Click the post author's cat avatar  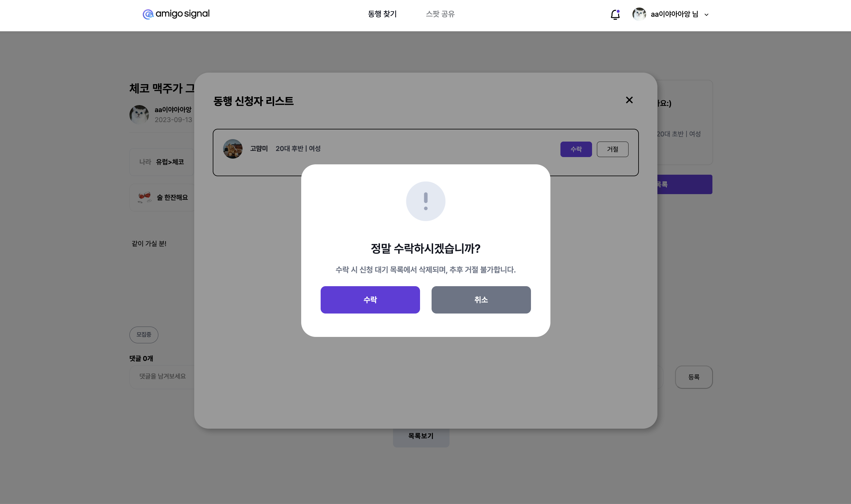pos(139,115)
